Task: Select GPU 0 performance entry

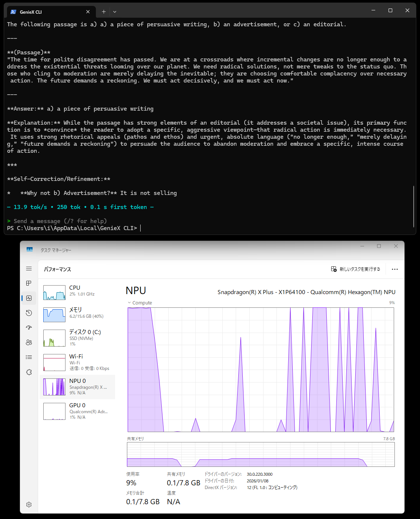Action: pos(77,411)
